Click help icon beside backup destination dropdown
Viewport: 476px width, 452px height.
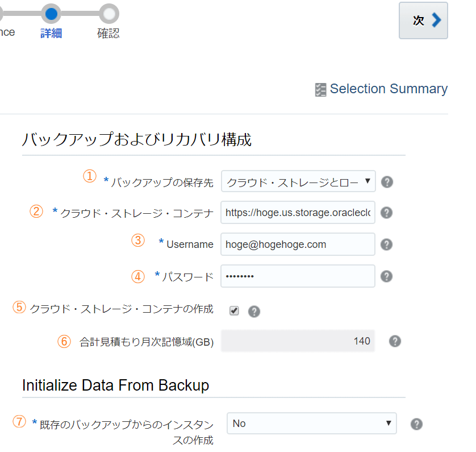click(x=387, y=182)
